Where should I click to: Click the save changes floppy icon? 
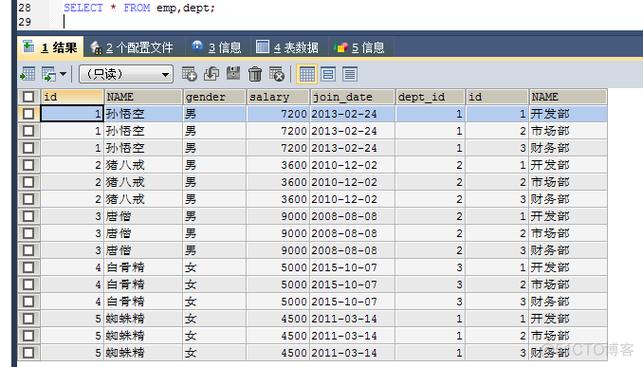pyautogui.click(x=233, y=74)
